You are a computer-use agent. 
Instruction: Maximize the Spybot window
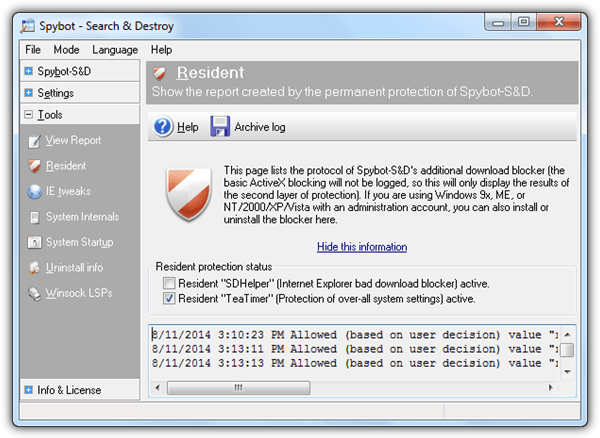pyautogui.click(x=523, y=22)
